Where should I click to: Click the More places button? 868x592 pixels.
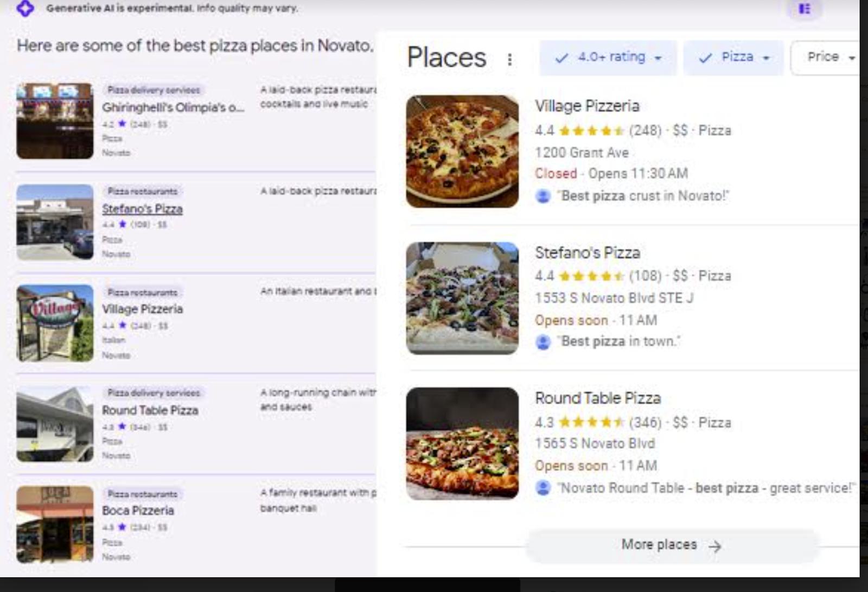click(671, 545)
